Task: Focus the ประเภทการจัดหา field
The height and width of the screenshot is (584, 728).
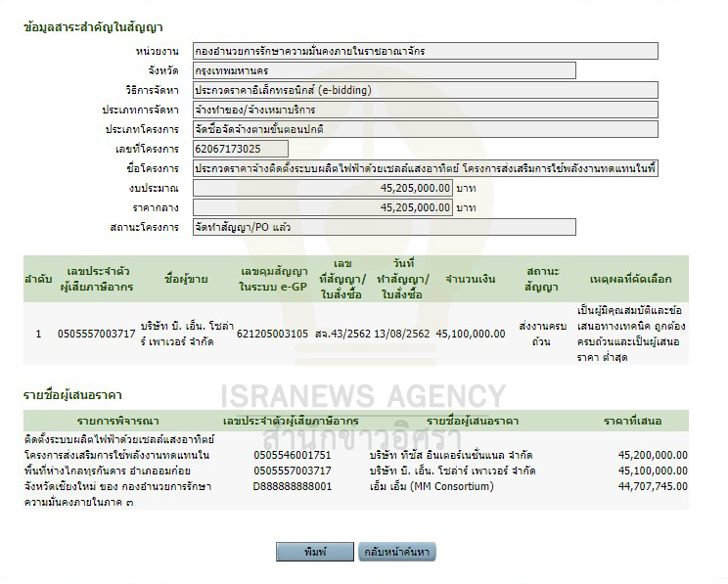Action: [425, 110]
